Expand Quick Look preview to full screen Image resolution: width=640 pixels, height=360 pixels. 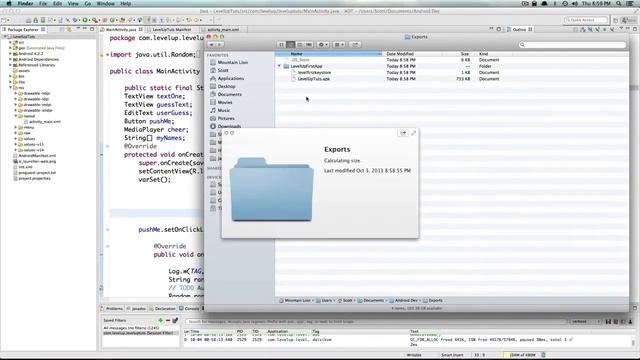tap(413, 133)
